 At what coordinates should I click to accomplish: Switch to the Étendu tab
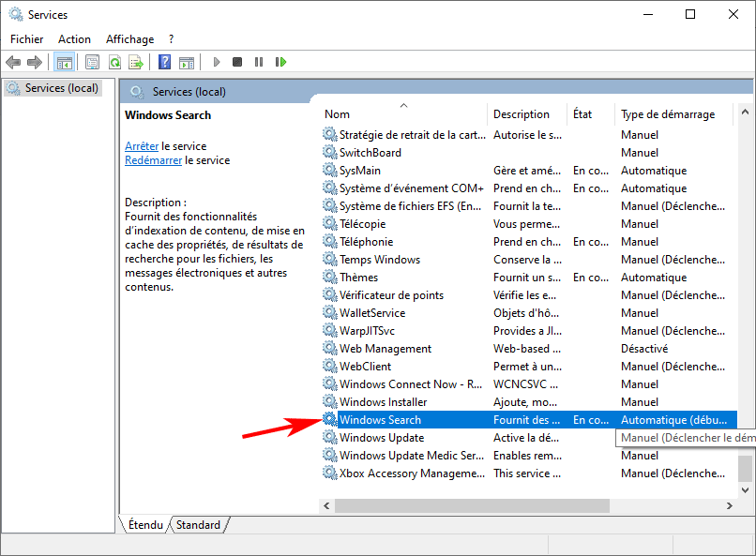pos(145,525)
